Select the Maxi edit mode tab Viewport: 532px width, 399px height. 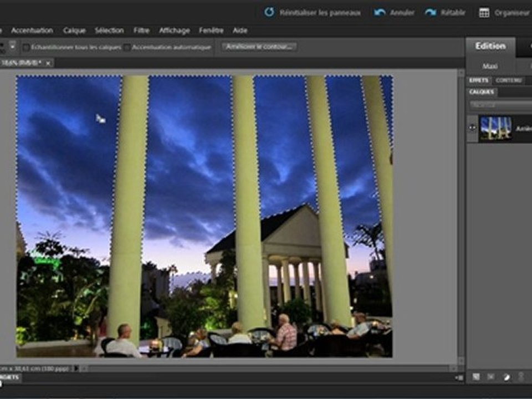click(490, 66)
